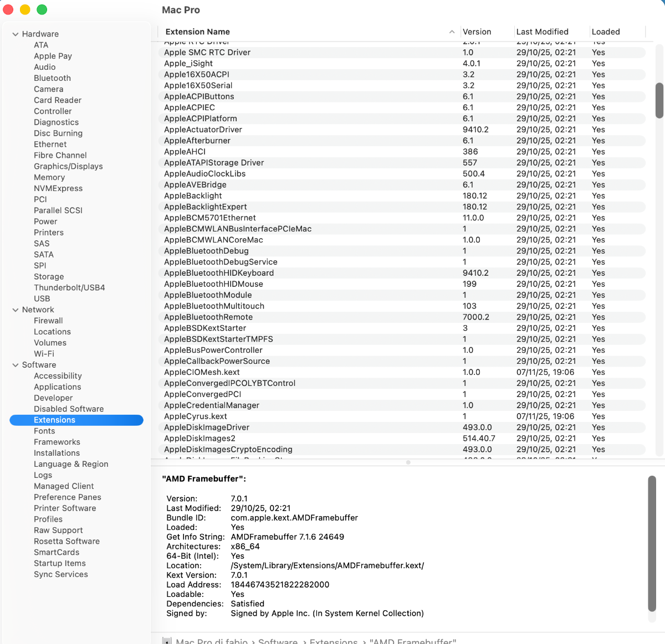
Task: Collapse the Hardware section in sidebar
Action: pyautogui.click(x=16, y=34)
